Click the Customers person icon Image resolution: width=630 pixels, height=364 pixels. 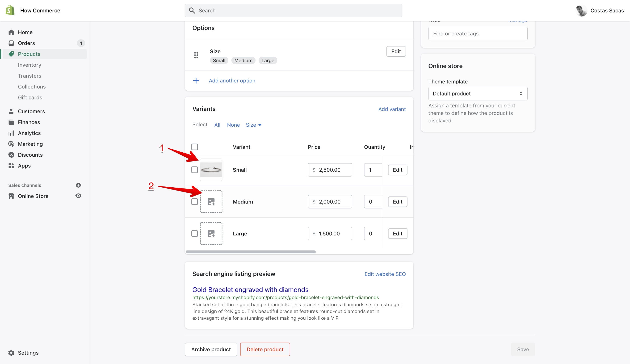[x=11, y=111]
